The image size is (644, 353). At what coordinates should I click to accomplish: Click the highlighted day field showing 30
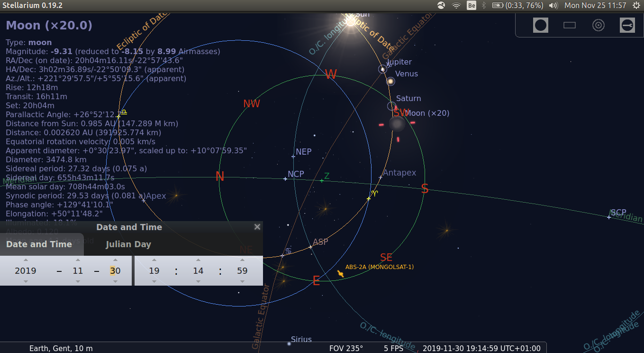tap(114, 271)
